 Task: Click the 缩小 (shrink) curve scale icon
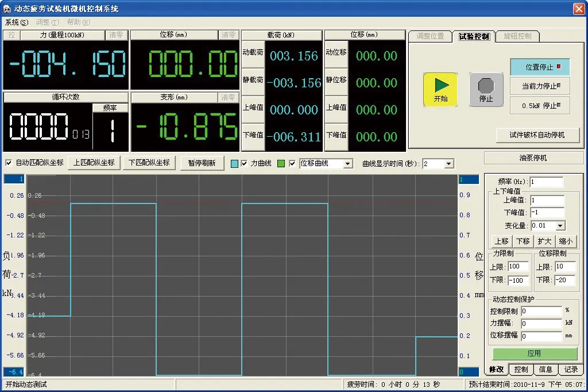tap(566, 241)
